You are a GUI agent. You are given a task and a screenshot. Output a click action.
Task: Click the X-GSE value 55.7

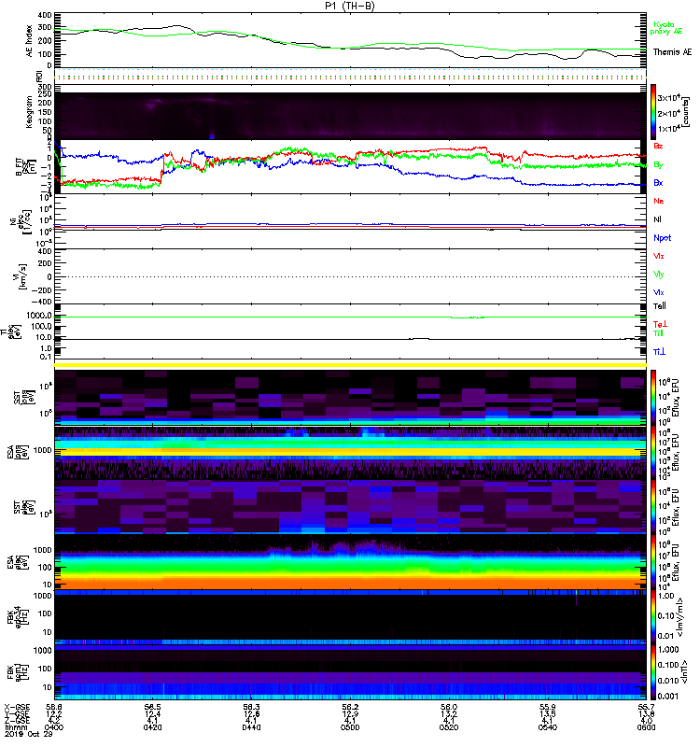pos(646,708)
